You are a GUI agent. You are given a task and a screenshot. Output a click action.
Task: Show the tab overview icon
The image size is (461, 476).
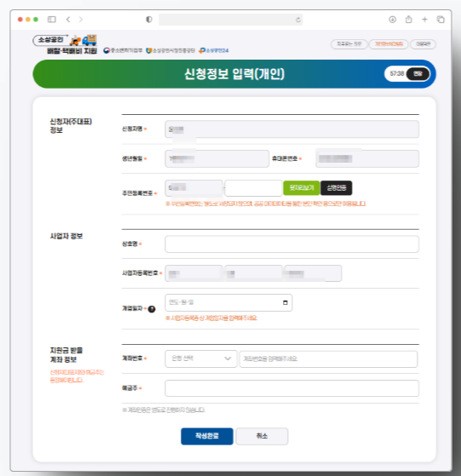441,20
